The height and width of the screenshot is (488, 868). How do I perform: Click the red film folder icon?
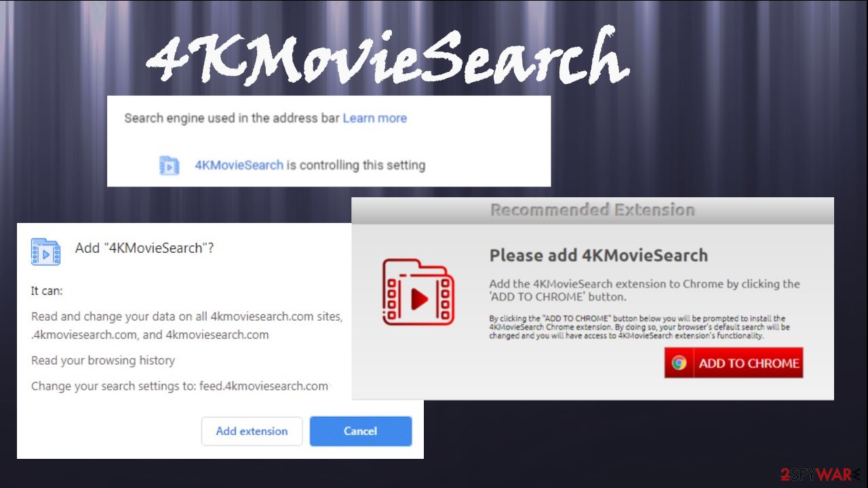pos(418,291)
